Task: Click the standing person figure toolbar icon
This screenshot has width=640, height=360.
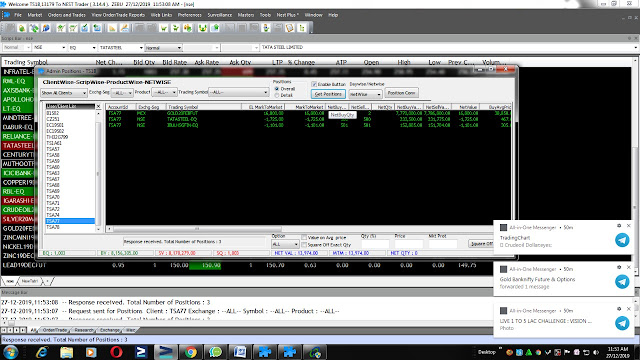Action: click(266, 28)
